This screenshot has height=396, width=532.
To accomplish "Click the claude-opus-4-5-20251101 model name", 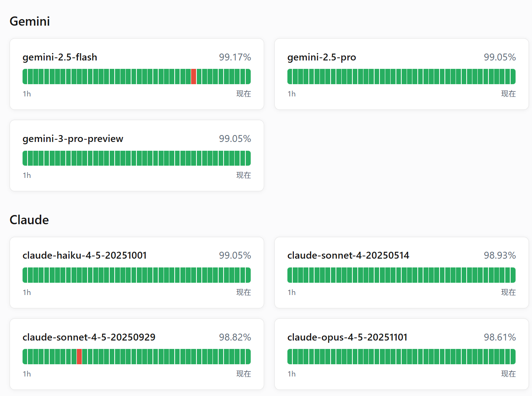I will [x=347, y=337].
